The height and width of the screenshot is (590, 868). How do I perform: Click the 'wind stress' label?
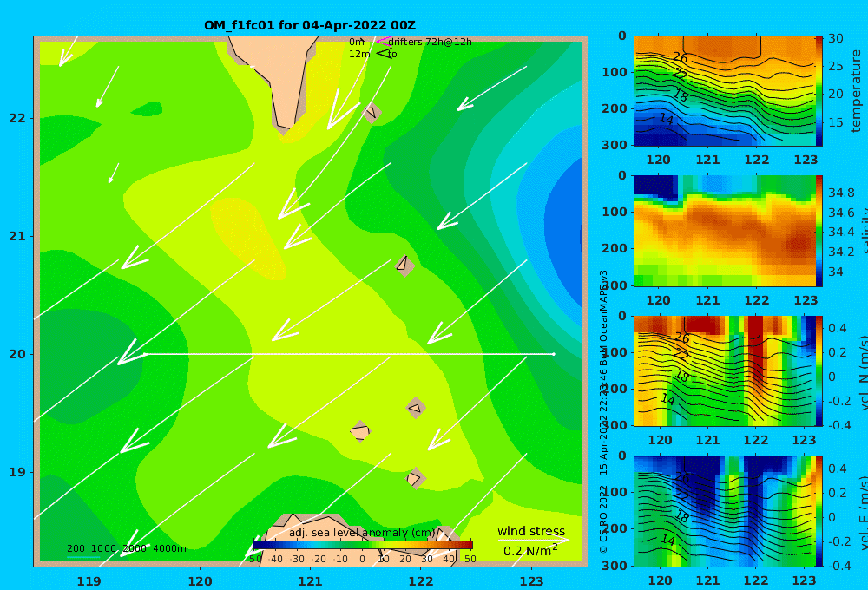pos(531,531)
